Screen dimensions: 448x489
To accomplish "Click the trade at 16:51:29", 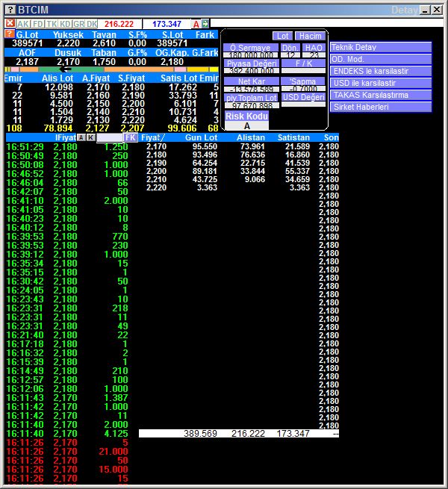I will click(x=67, y=146).
